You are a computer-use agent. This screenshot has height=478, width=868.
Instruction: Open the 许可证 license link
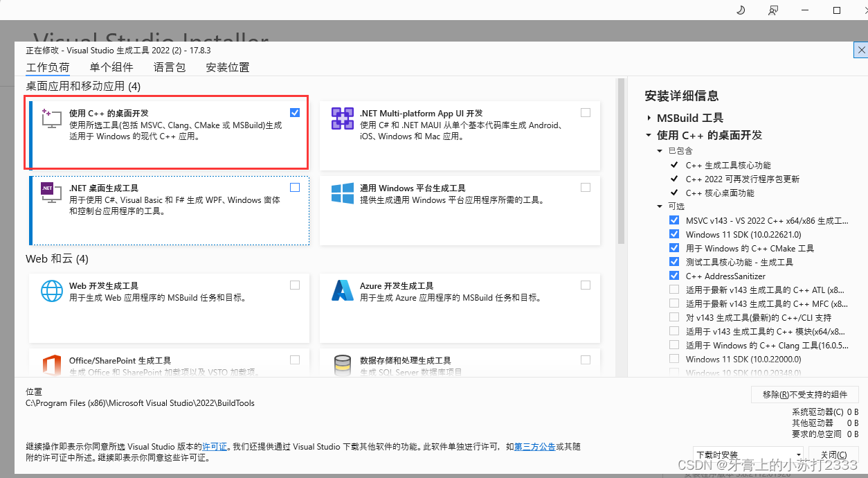point(215,447)
